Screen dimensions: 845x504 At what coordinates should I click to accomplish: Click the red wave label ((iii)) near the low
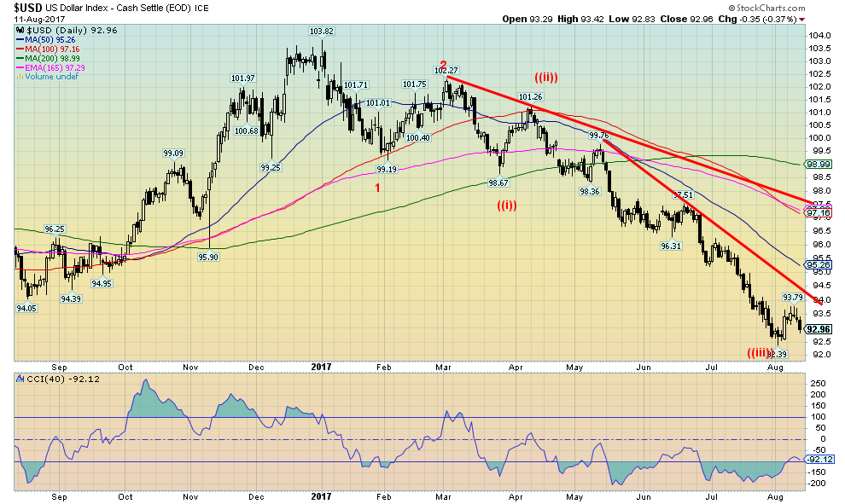point(760,352)
